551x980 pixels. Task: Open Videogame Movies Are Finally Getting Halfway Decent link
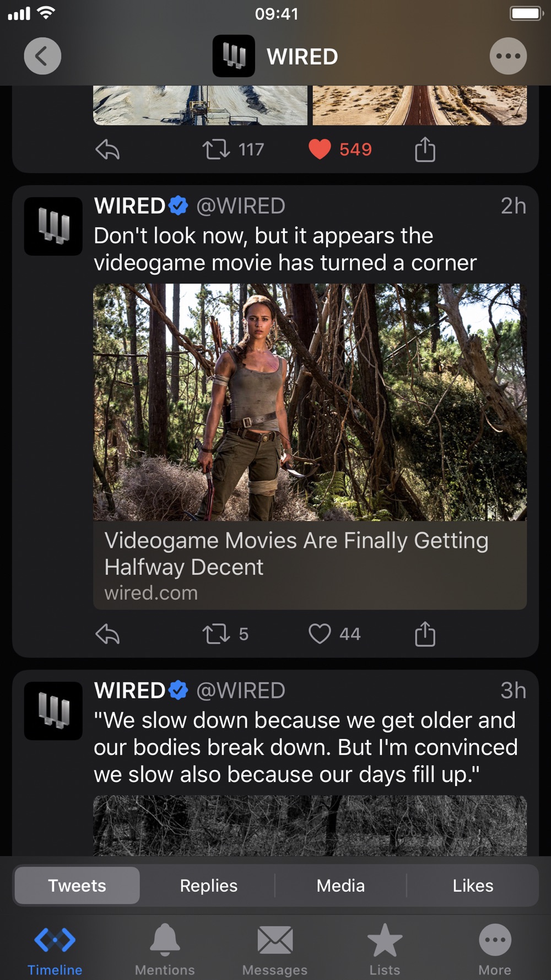[x=310, y=566]
